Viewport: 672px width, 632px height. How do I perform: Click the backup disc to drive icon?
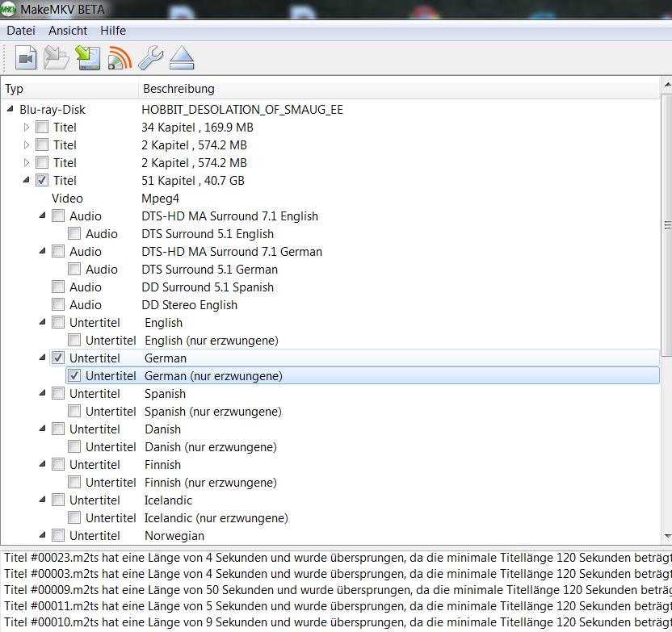(88, 58)
